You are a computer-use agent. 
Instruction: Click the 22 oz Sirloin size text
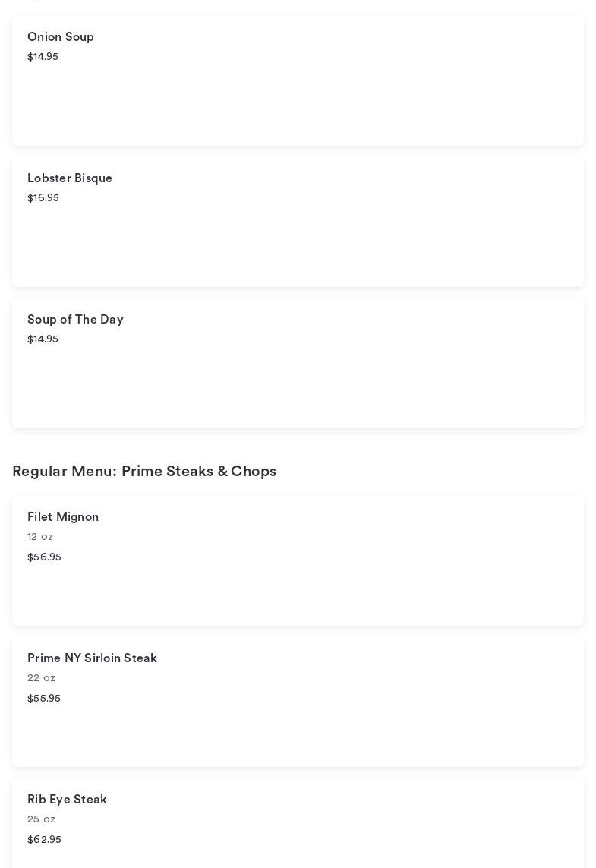pyautogui.click(x=41, y=678)
